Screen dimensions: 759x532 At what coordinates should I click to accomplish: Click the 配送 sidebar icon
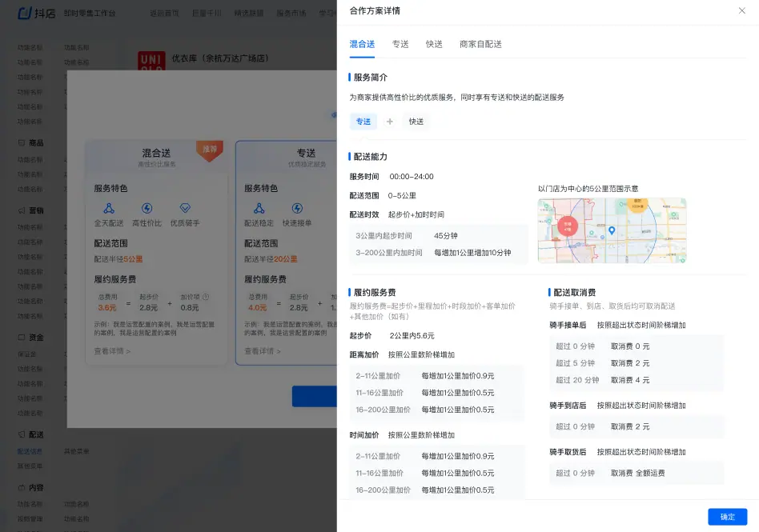point(22,434)
